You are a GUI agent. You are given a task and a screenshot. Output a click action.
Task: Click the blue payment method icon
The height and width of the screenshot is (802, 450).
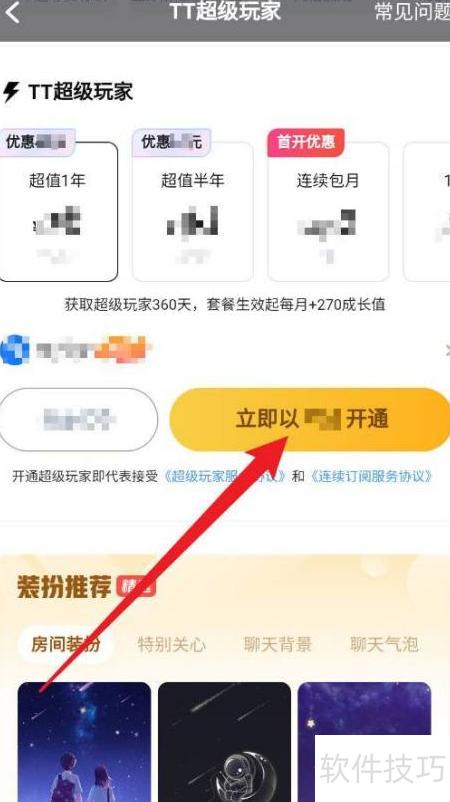click(x=14, y=350)
